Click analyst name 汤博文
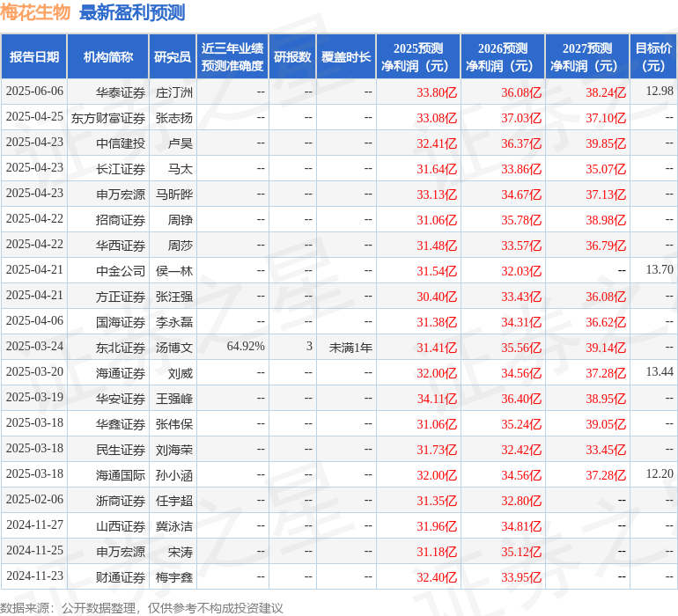 click(173, 348)
